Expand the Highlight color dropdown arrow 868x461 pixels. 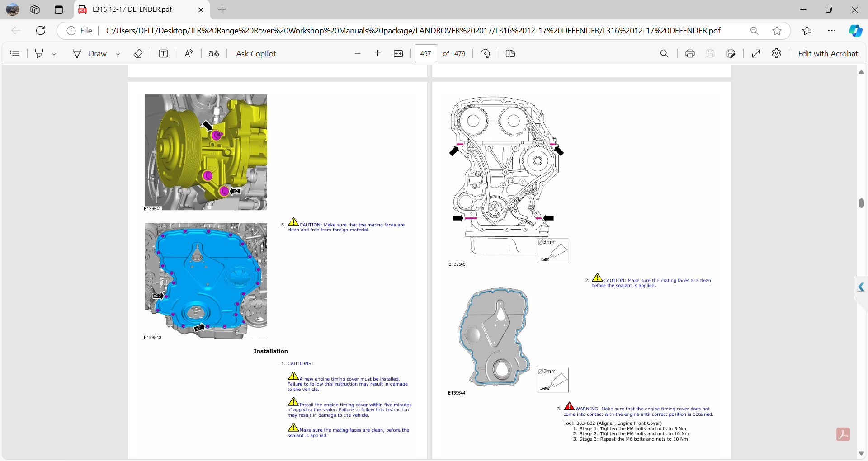tap(54, 54)
